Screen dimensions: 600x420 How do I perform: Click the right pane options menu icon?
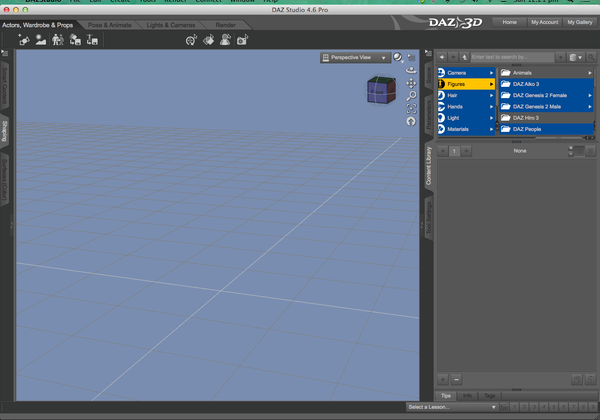point(428,53)
